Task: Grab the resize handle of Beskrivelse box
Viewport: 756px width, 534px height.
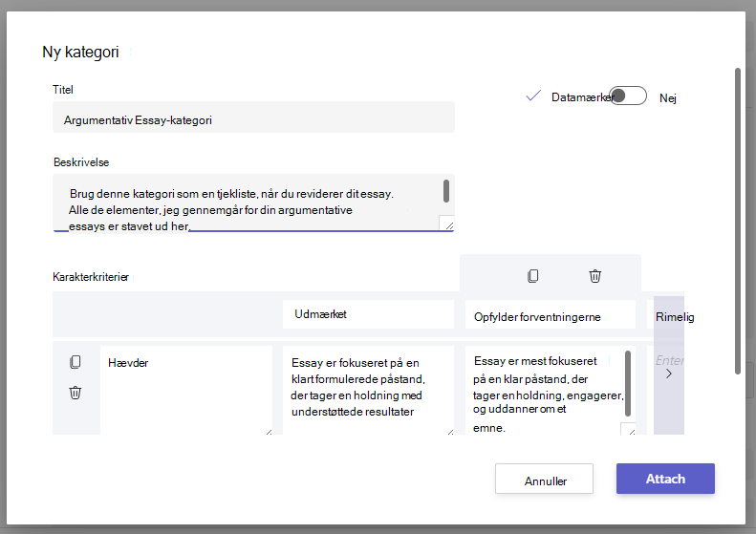Action: (447, 224)
